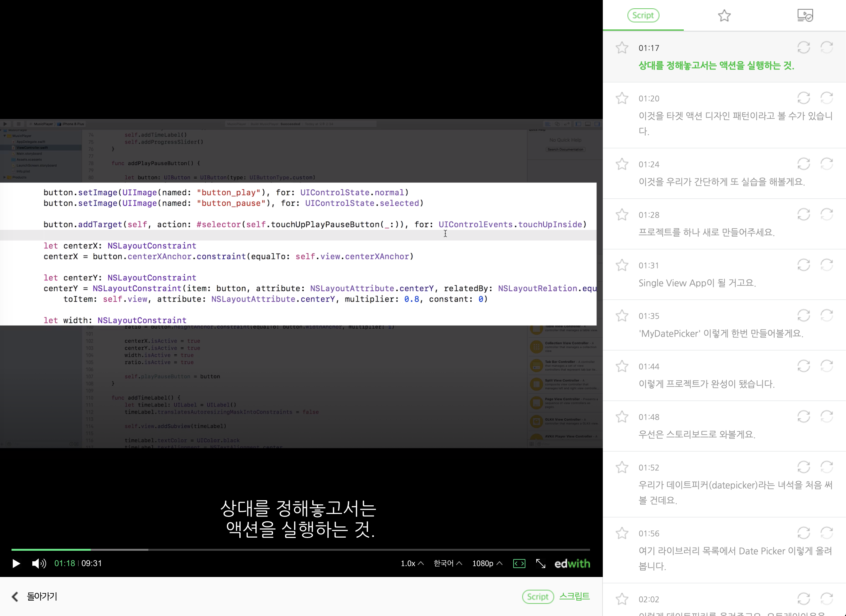The image size is (846, 616).
Task: Open the lecture notes checklist tab
Action: pyautogui.click(x=805, y=16)
